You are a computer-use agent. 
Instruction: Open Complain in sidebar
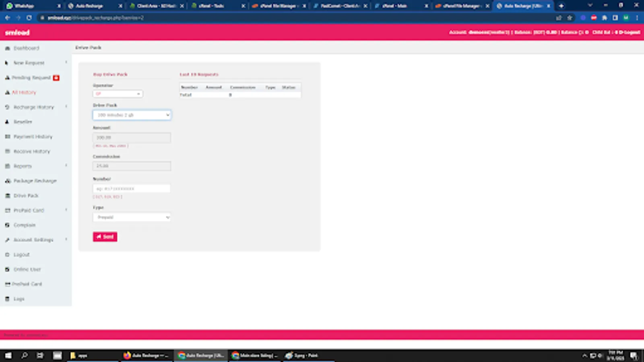pos(25,225)
